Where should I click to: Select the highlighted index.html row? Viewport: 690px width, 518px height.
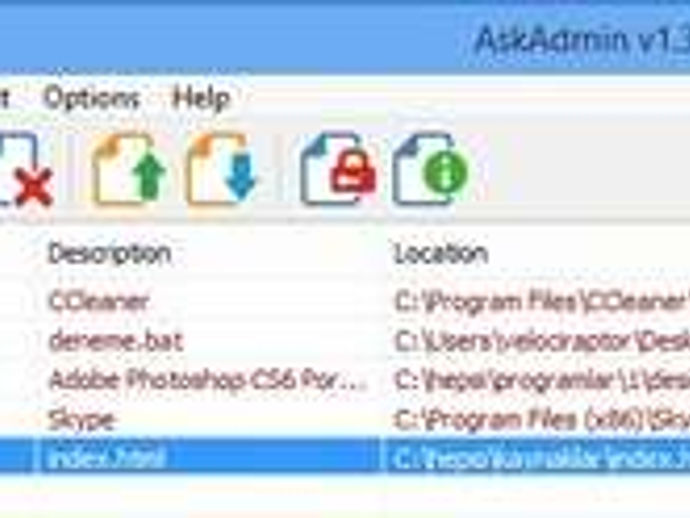tap(345, 458)
